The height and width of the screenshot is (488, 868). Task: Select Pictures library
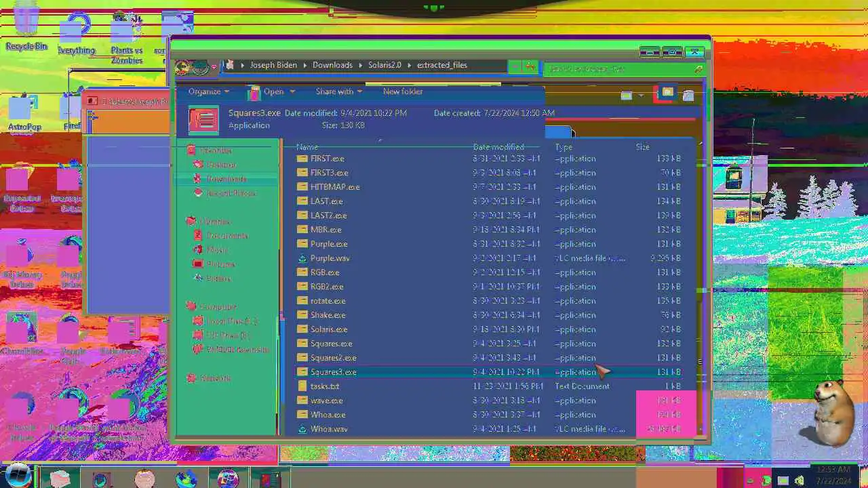tap(214, 264)
